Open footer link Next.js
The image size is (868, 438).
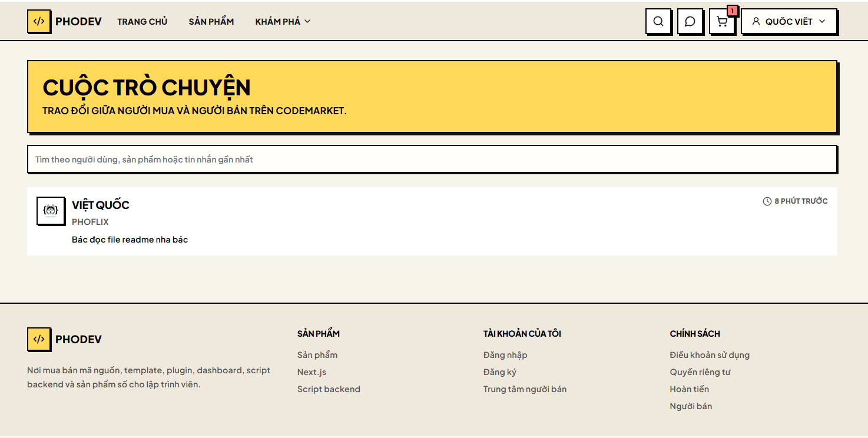(x=312, y=372)
